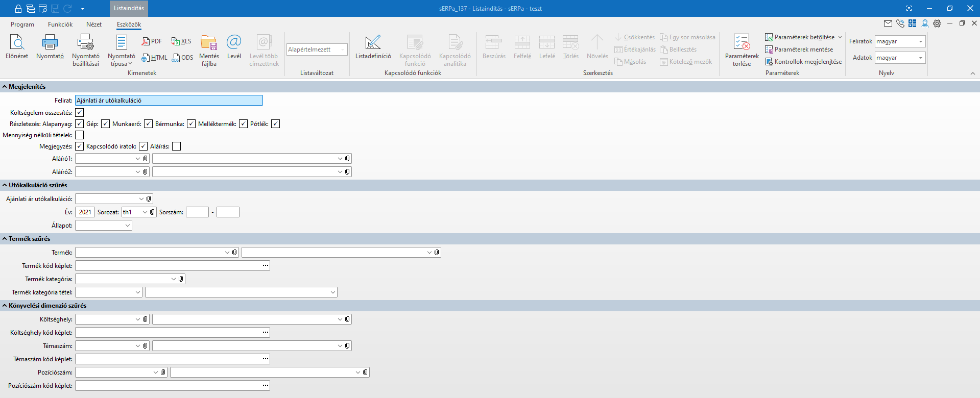Image resolution: width=980 pixels, height=398 pixels.
Task: Export list to XLS format
Action: [181, 41]
